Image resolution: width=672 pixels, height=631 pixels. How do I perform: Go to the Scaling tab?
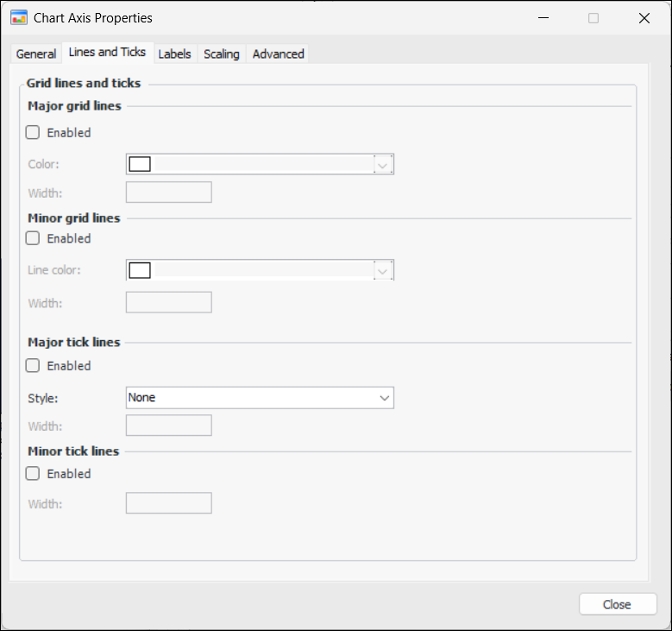[x=222, y=54]
